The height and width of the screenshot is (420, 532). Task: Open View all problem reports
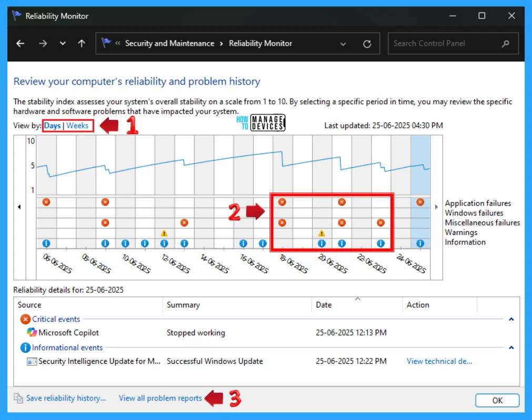tap(160, 398)
